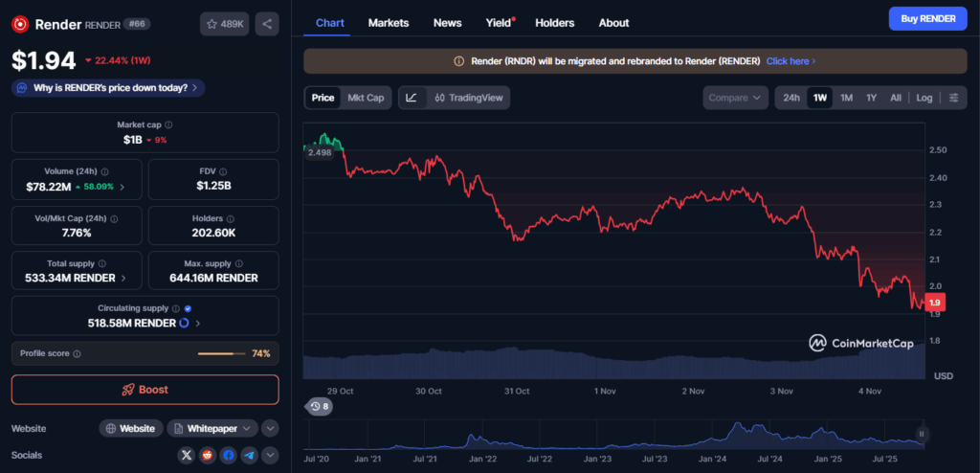Screen dimensions: 980x473
Task: Expand the Whitepaper dropdown
Action: [212, 429]
